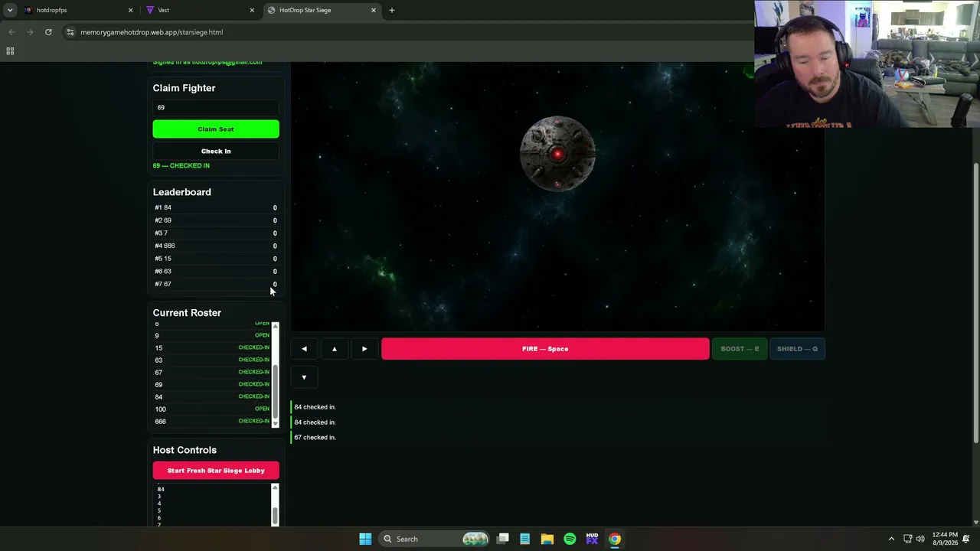Click Start Fresh Star Siege Lobby
This screenshot has width=980, height=551.
[x=216, y=471]
